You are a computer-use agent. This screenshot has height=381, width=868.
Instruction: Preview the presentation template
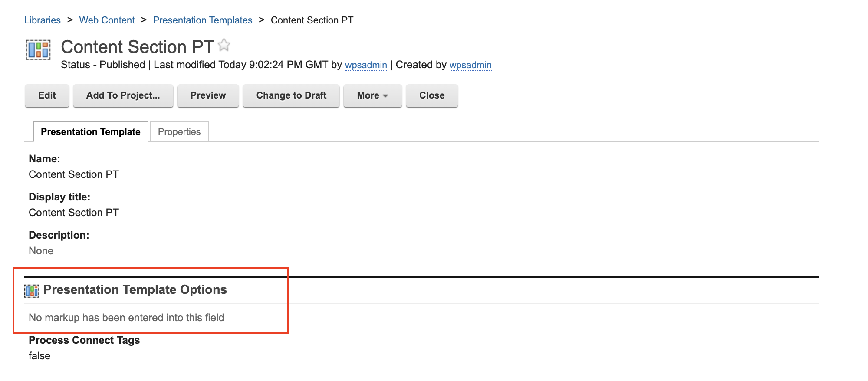tap(208, 95)
